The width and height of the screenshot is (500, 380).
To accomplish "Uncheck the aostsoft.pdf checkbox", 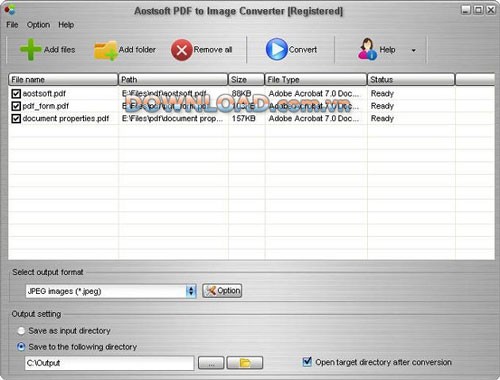I will 16,94.
